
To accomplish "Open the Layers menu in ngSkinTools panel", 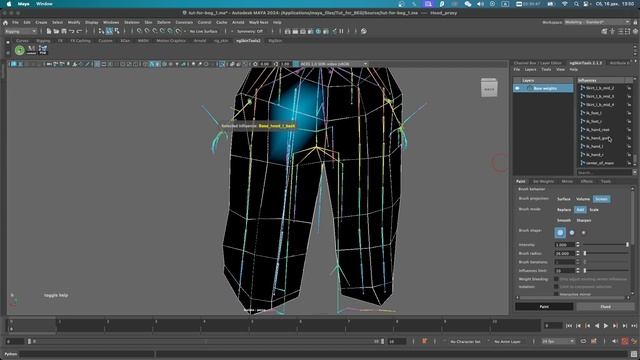I will (x=530, y=69).
